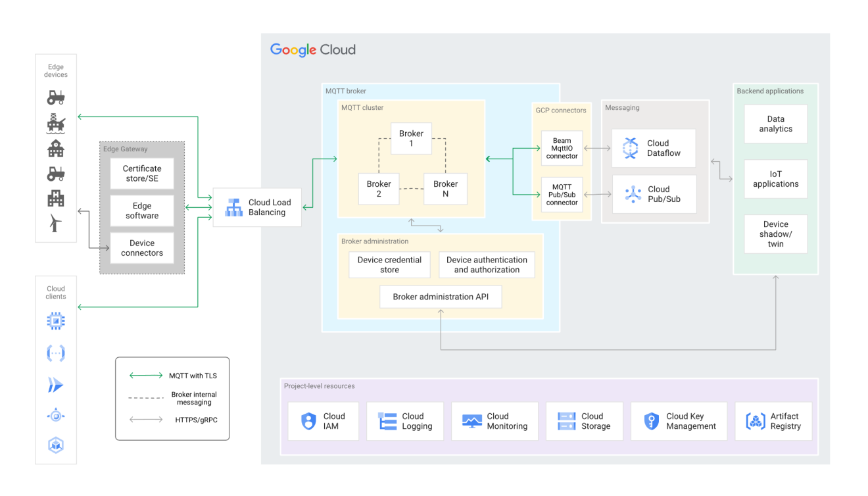The height and width of the screenshot is (496, 868).
Task: Click the factory building edge device icon
Action: 56,197
